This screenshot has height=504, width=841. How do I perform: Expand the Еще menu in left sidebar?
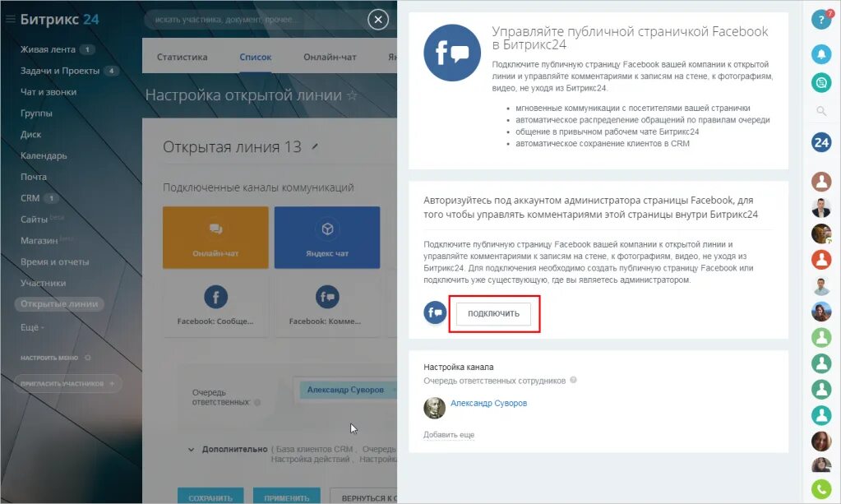point(32,327)
